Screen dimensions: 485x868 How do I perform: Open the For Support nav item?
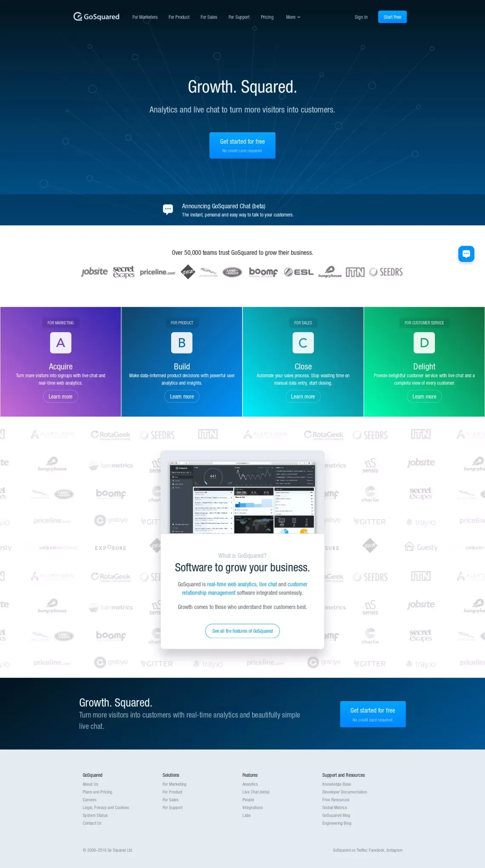coord(239,17)
